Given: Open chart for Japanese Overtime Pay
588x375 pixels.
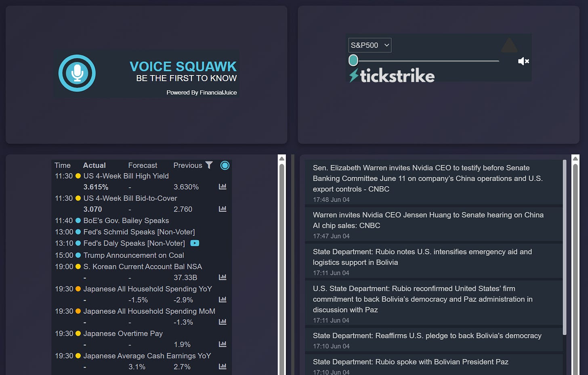Looking at the screenshot, I should point(223,344).
